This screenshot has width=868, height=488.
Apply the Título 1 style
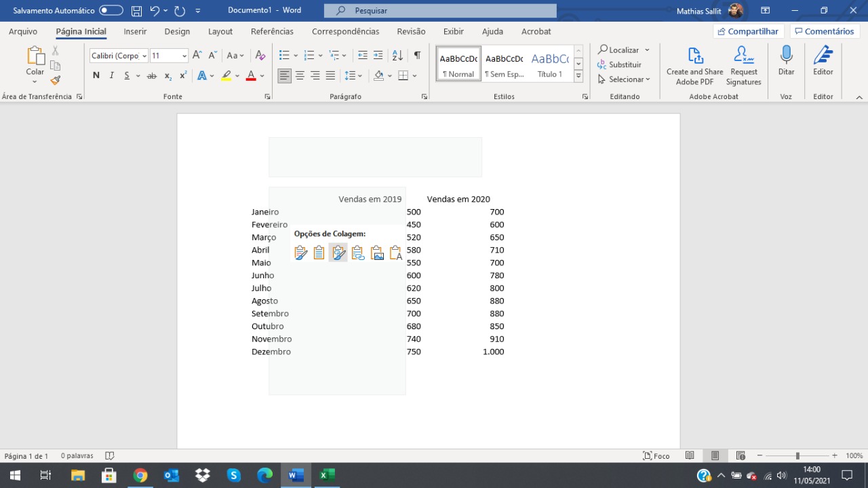tap(550, 64)
